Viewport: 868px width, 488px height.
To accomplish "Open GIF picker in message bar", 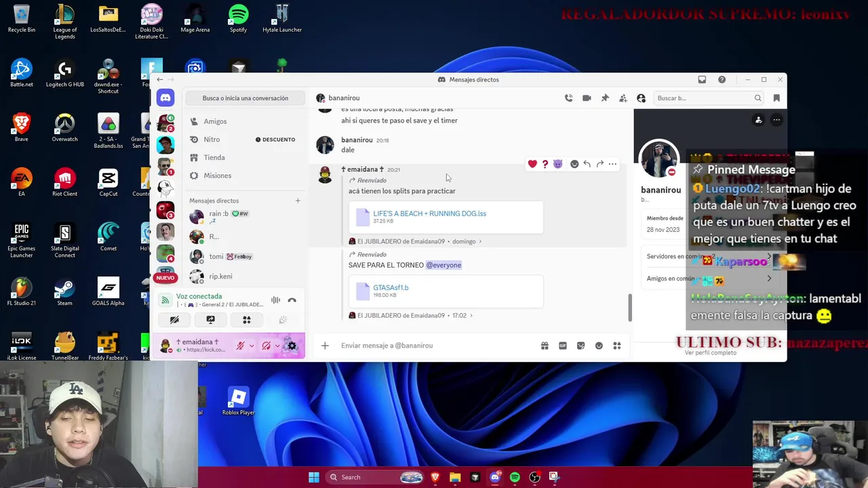I will 563,346.
